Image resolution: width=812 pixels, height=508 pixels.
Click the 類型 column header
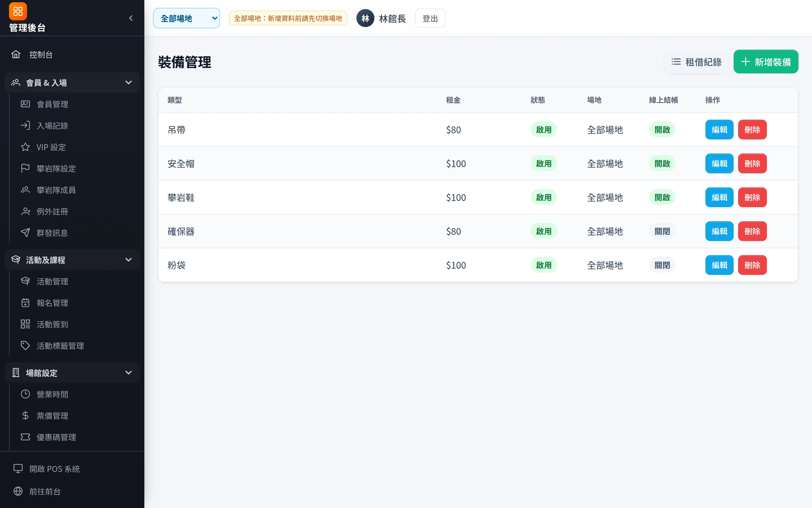click(x=175, y=100)
